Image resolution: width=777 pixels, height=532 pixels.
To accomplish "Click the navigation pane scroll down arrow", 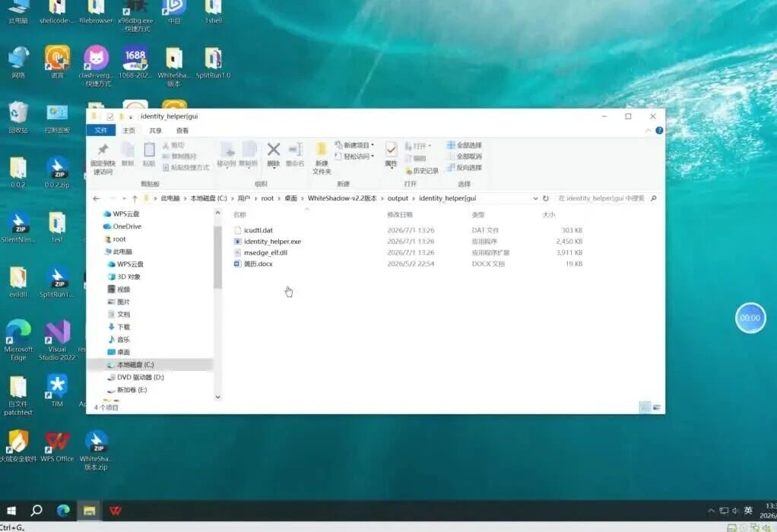I will (217, 397).
